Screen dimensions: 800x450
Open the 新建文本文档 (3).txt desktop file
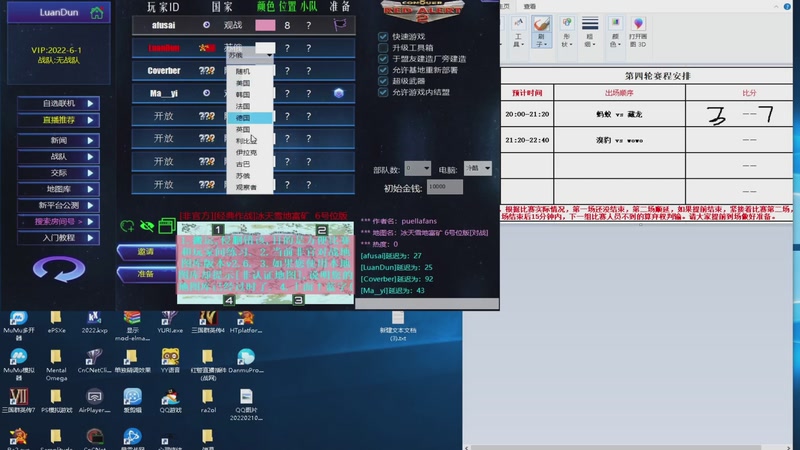(x=397, y=326)
